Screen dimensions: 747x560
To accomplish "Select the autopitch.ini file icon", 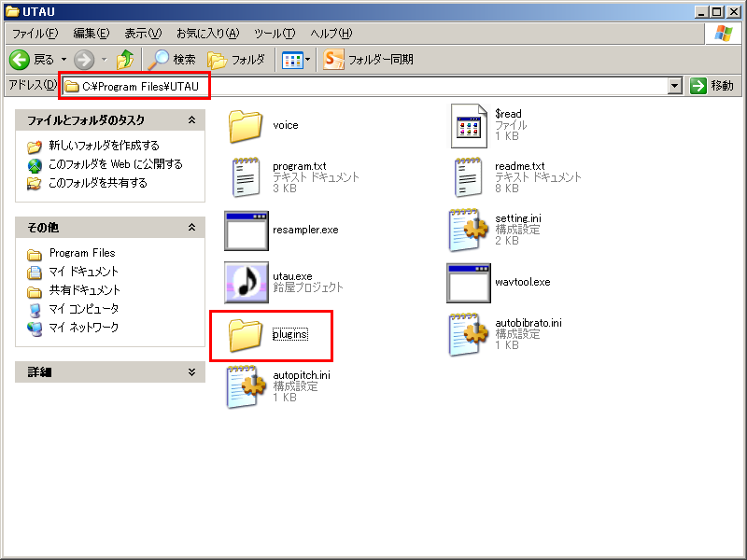I will (x=247, y=386).
